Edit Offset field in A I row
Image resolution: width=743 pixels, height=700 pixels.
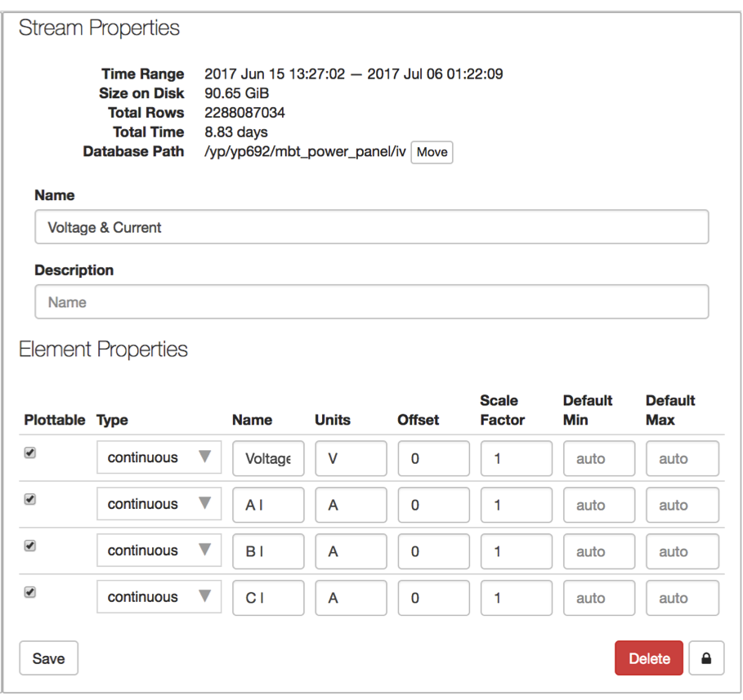click(433, 506)
